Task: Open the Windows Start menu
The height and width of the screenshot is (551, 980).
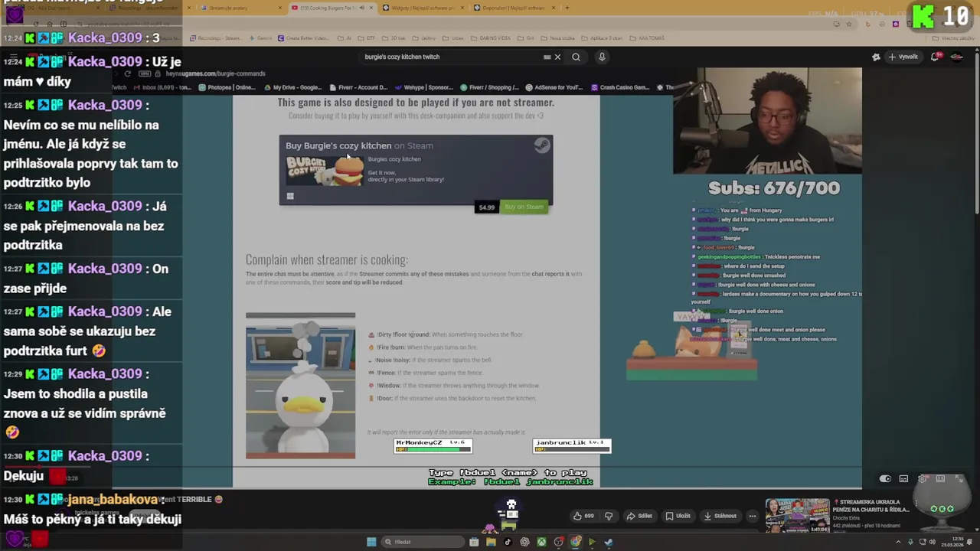Action: coord(371,542)
